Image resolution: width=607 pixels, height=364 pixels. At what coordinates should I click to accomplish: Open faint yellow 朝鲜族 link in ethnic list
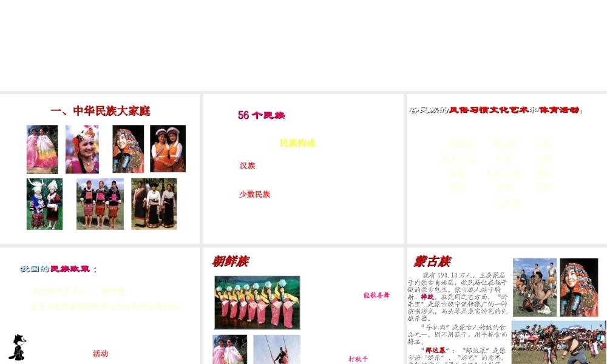point(461,144)
